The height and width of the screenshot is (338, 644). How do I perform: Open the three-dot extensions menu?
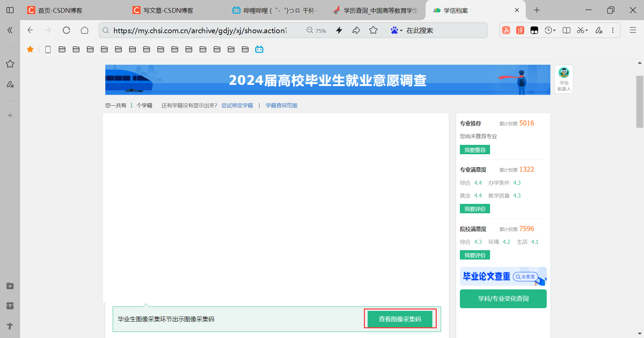613,30
